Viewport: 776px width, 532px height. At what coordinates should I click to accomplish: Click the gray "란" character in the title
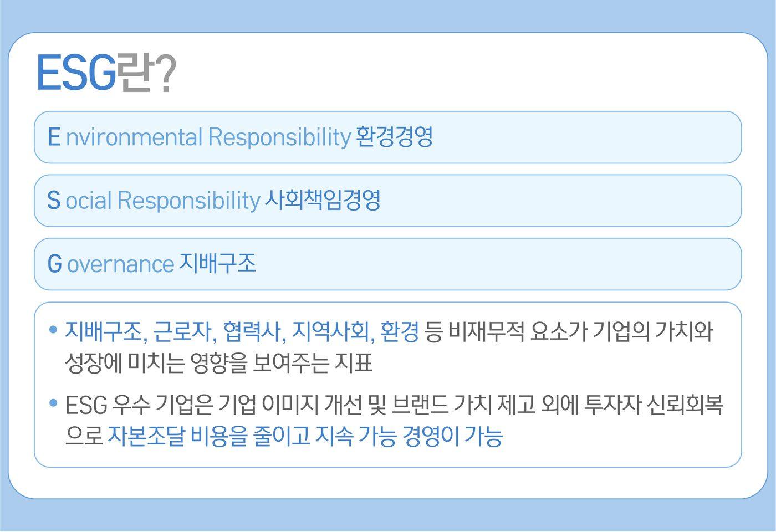[x=133, y=74]
